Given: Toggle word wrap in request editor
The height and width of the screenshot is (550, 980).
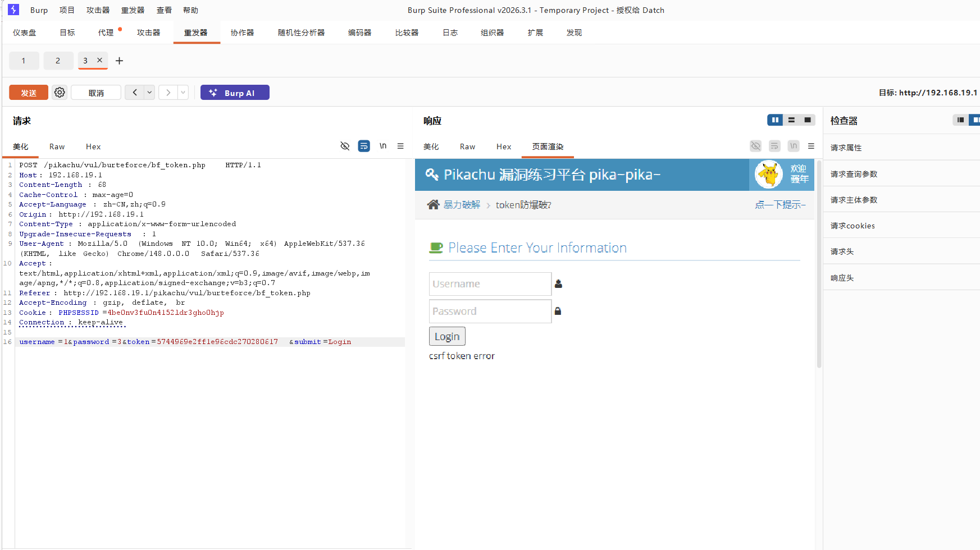Looking at the screenshot, I should tap(364, 146).
